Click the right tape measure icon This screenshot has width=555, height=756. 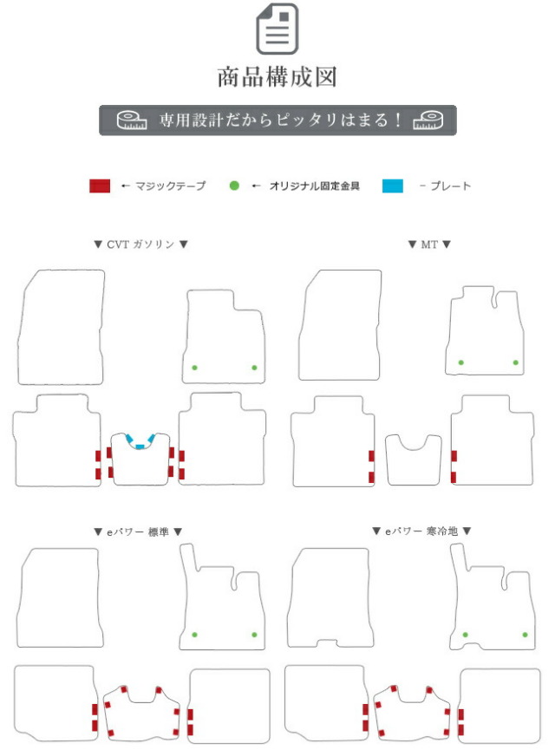428,120
